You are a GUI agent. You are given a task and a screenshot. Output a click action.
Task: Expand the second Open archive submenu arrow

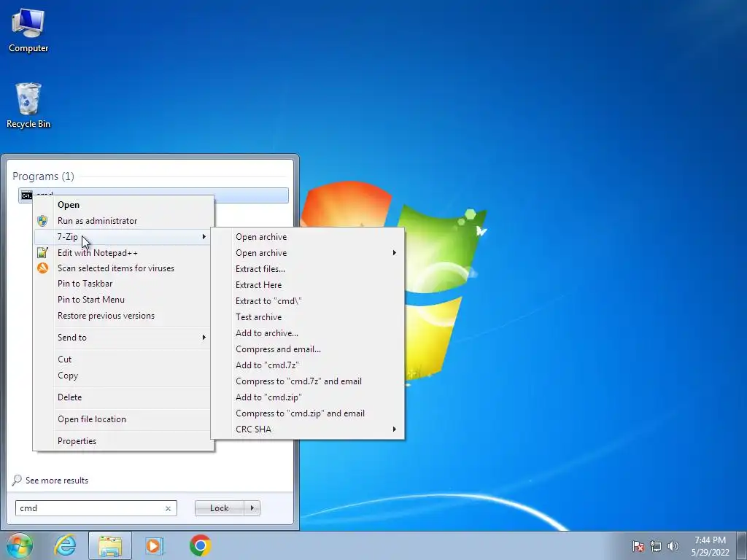click(395, 253)
